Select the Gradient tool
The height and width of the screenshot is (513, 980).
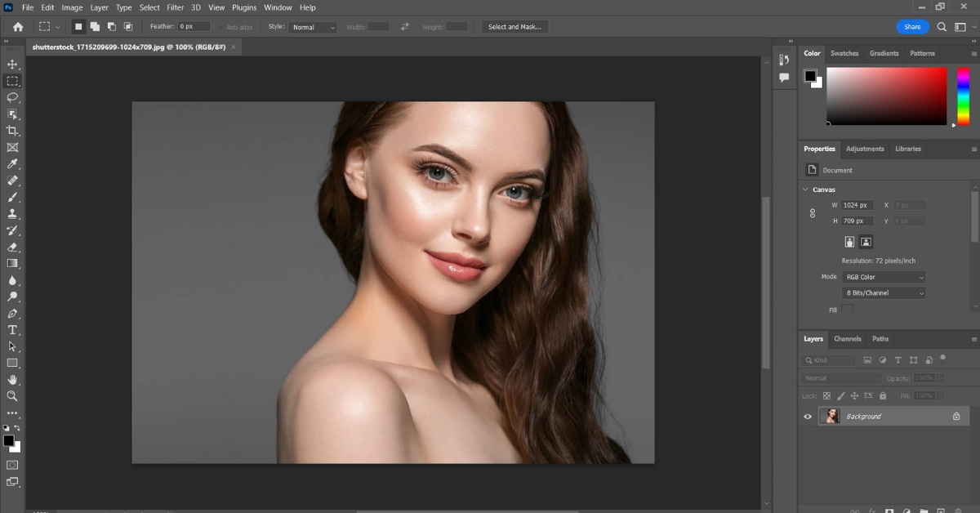[x=12, y=264]
